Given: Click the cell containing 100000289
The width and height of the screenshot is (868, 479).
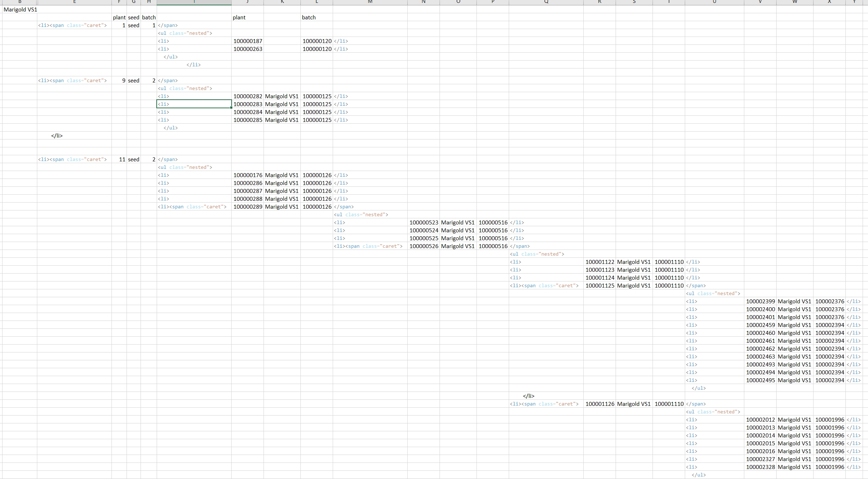Looking at the screenshot, I should (248, 207).
